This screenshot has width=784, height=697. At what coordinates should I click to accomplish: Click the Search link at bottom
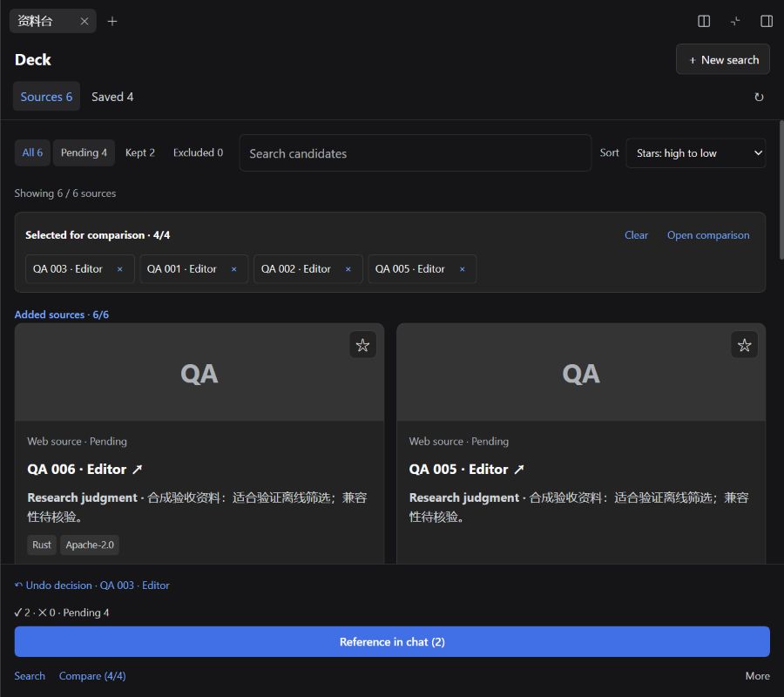pos(30,675)
